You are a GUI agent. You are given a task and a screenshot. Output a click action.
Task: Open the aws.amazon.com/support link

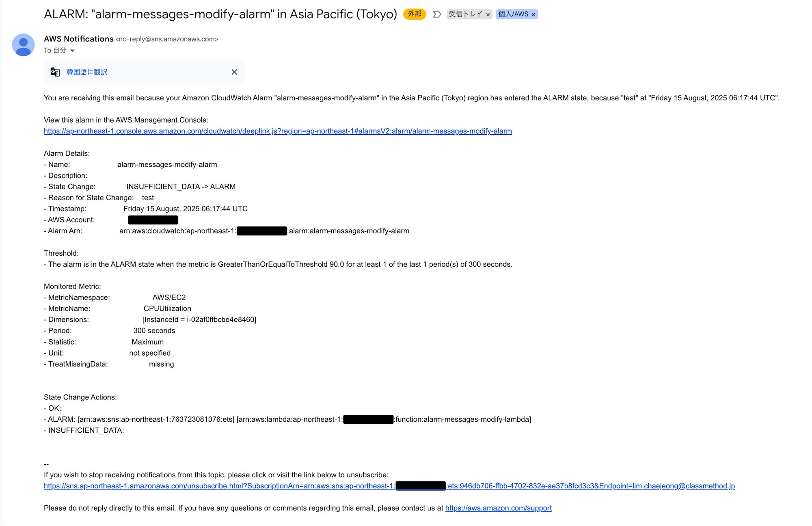(498, 508)
